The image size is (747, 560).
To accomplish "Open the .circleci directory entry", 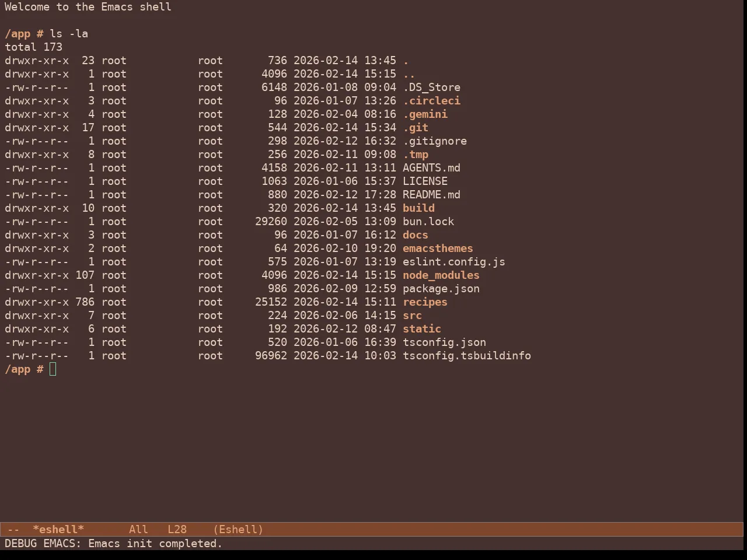I will click(431, 101).
